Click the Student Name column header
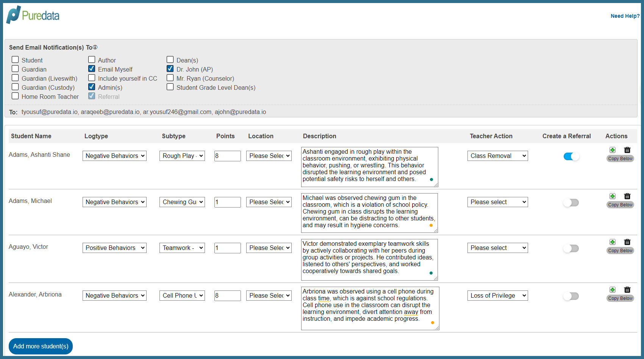The image size is (644, 359). [x=31, y=136]
